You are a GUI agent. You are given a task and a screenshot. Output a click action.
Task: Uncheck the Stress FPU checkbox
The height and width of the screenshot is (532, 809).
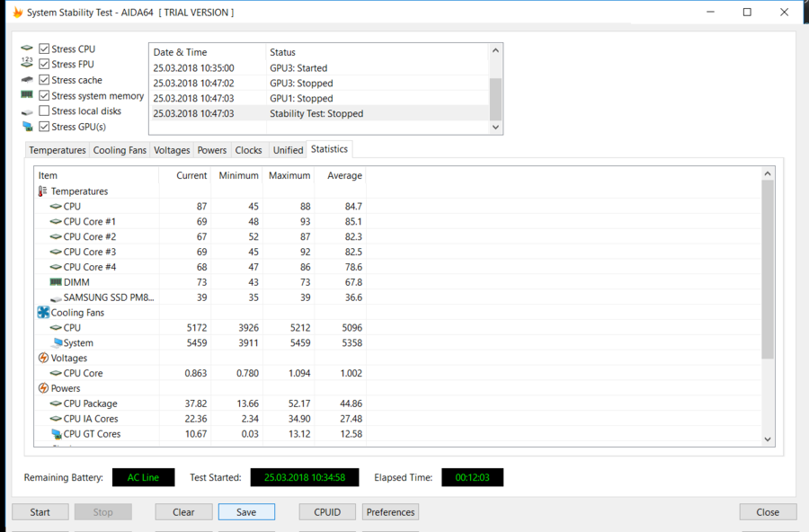click(44, 64)
